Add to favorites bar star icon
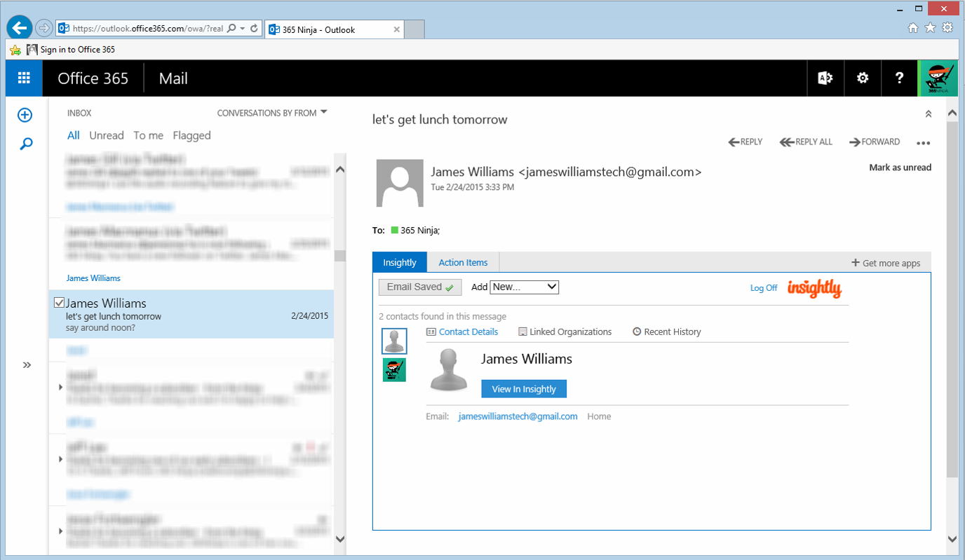Screen dimensions: 965x560 point(15,50)
